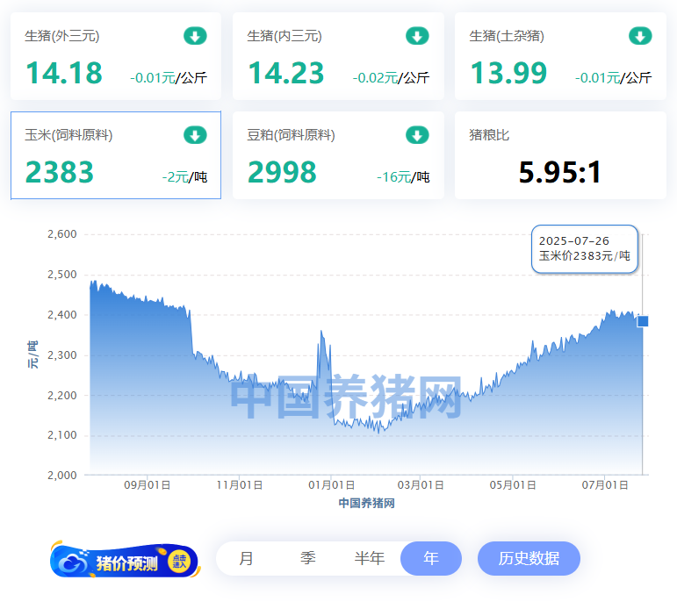Image resolution: width=677 pixels, height=616 pixels.
Task: Click down-arrow icon on 生猪(土杂猪) card
Action: pyautogui.click(x=640, y=36)
